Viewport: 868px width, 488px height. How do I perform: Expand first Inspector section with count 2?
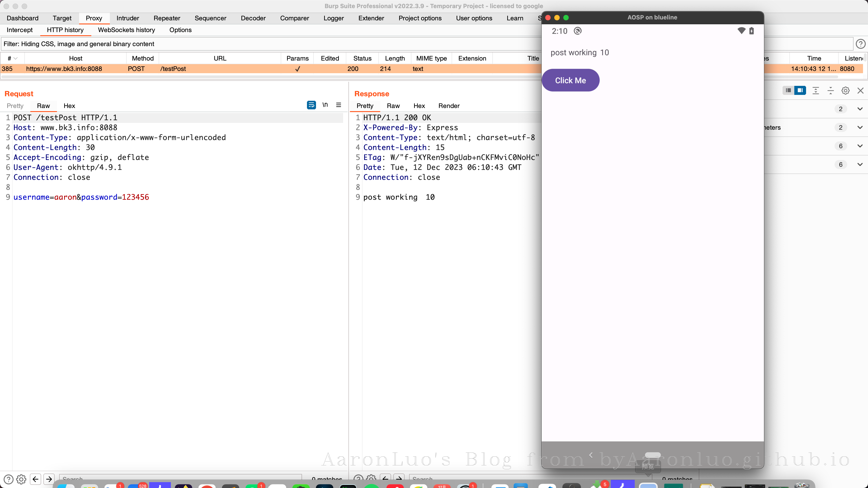(x=860, y=109)
